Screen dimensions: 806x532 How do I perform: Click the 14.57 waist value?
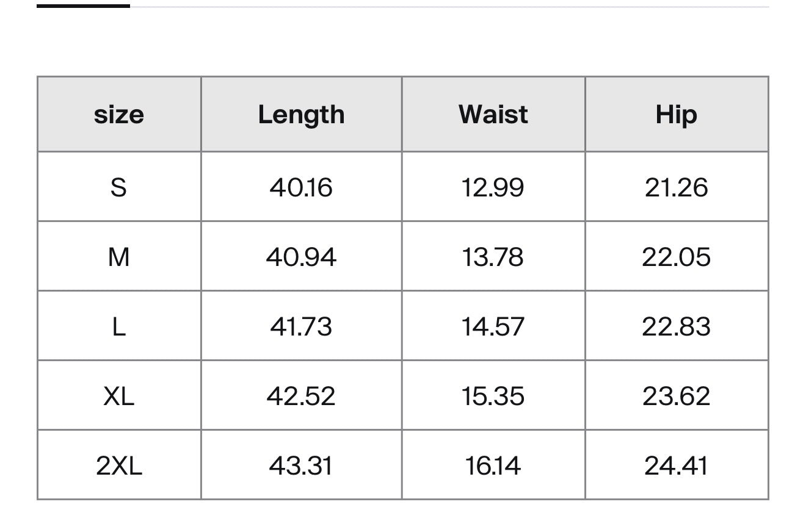point(493,326)
